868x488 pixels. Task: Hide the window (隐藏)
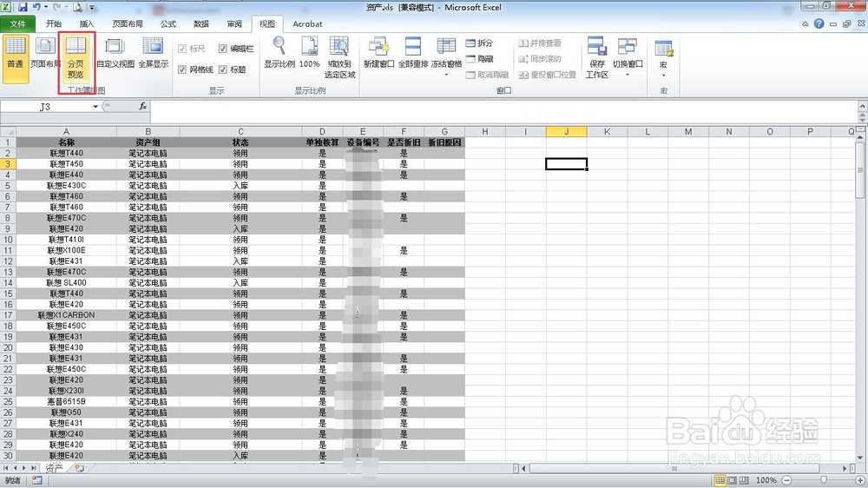coord(479,59)
